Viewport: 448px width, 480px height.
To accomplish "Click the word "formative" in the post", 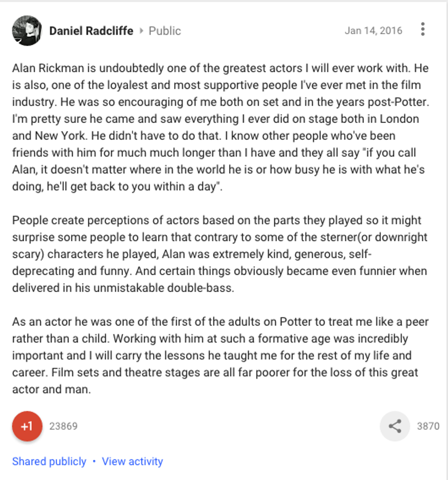I will point(290,339).
